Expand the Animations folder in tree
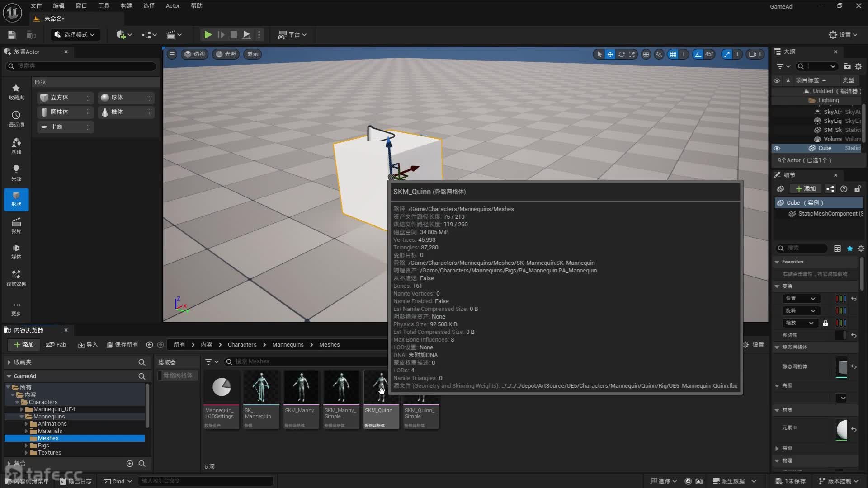The width and height of the screenshot is (868, 488). tap(26, 424)
